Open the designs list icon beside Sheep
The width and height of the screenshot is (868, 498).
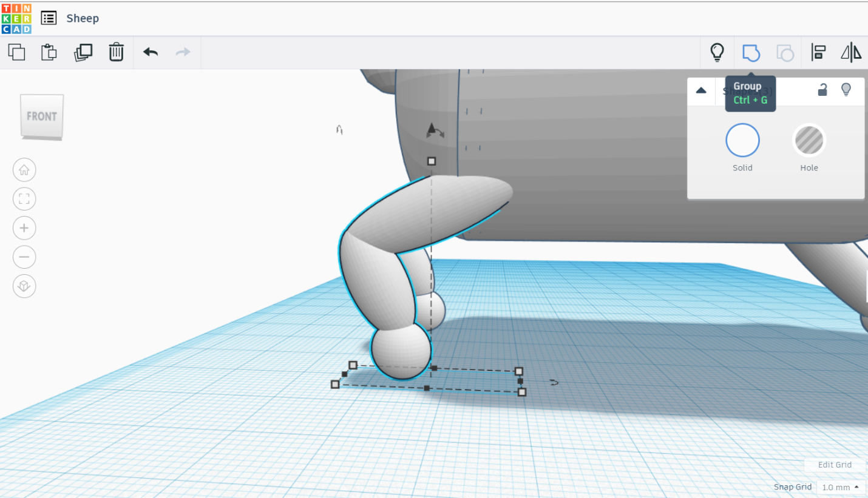coord(49,18)
